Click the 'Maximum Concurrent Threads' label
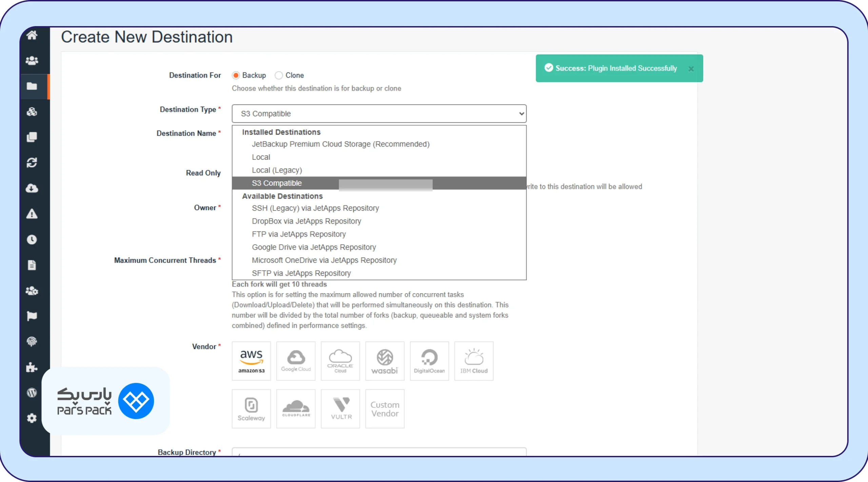868x482 pixels. click(x=165, y=260)
